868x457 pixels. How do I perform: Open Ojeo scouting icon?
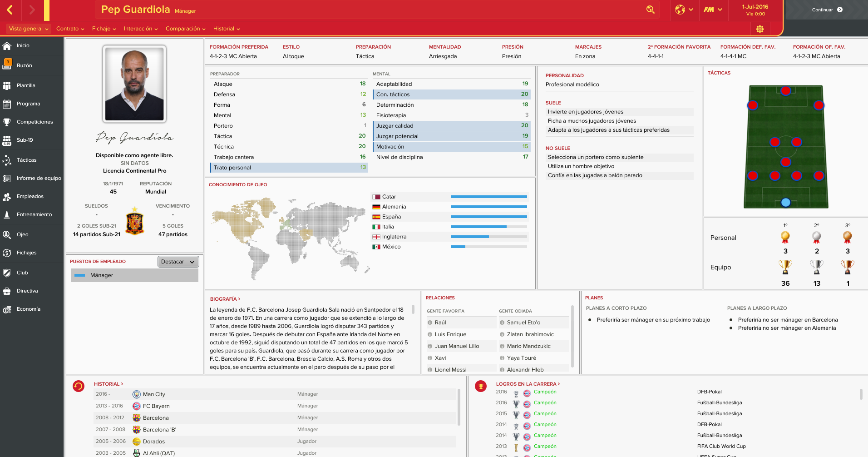click(x=7, y=234)
